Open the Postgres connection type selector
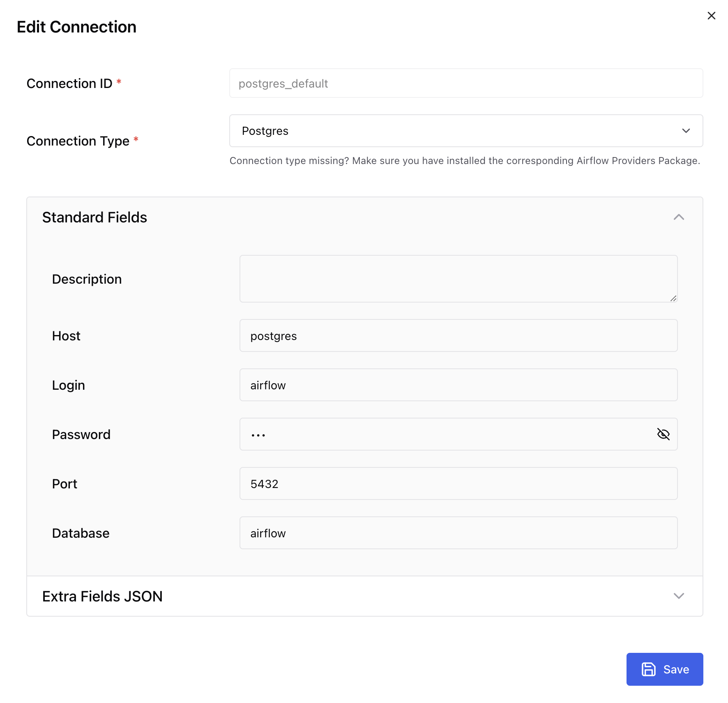Screen dimensions: 728x703 point(452,131)
